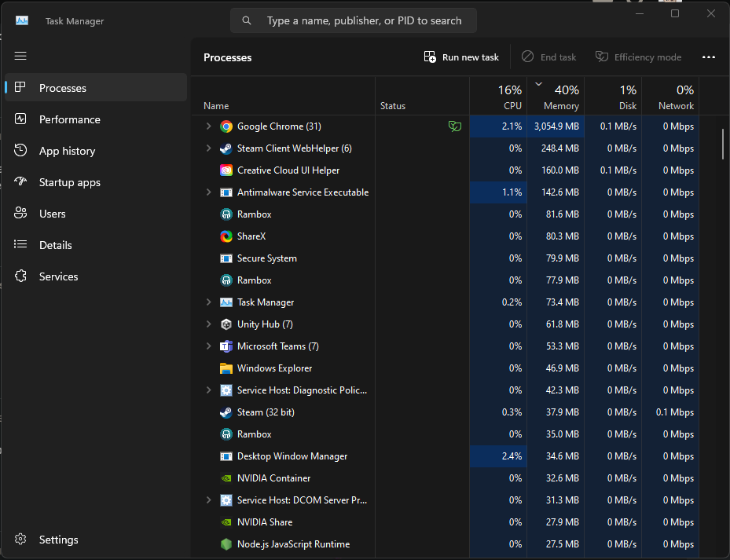The height and width of the screenshot is (560, 730).
Task: Go to the Services page
Action: pos(58,276)
